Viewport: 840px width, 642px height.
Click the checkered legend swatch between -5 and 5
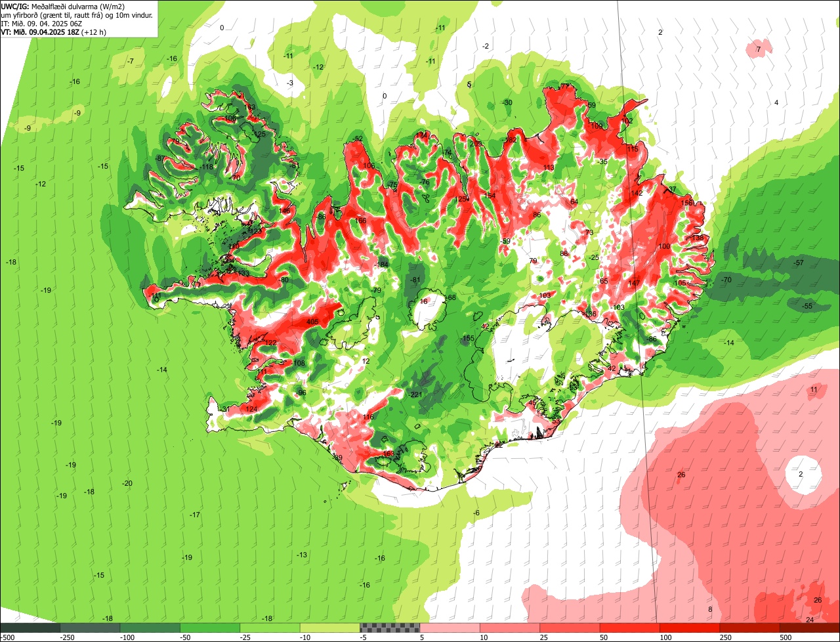[390, 628]
